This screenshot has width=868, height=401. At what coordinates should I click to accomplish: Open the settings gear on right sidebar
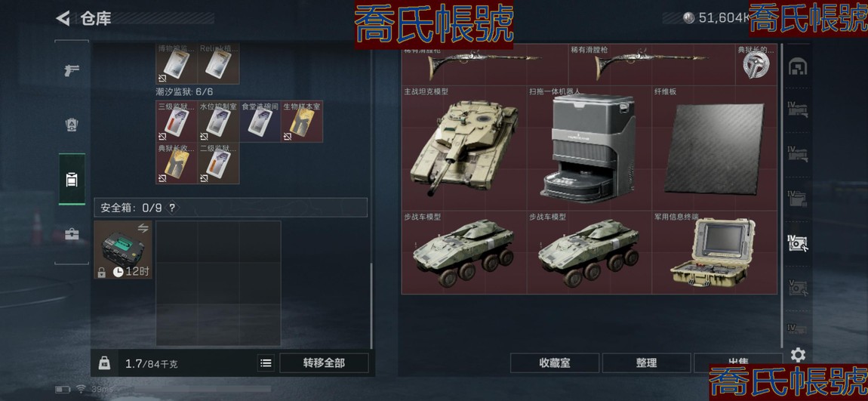798,354
